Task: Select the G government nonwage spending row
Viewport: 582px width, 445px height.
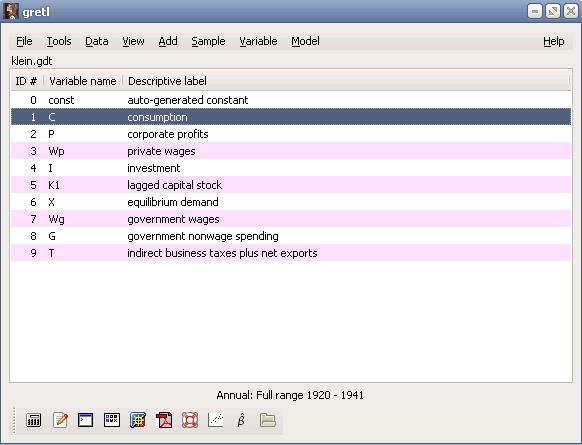Action: (291, 236)
